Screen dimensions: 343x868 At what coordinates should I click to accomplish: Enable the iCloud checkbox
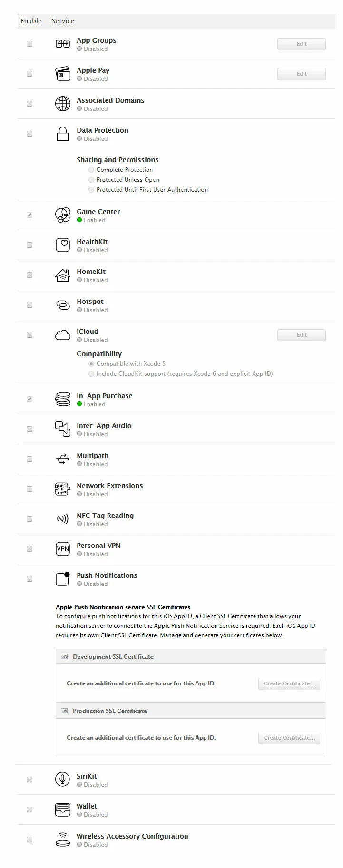click(29, 335)
